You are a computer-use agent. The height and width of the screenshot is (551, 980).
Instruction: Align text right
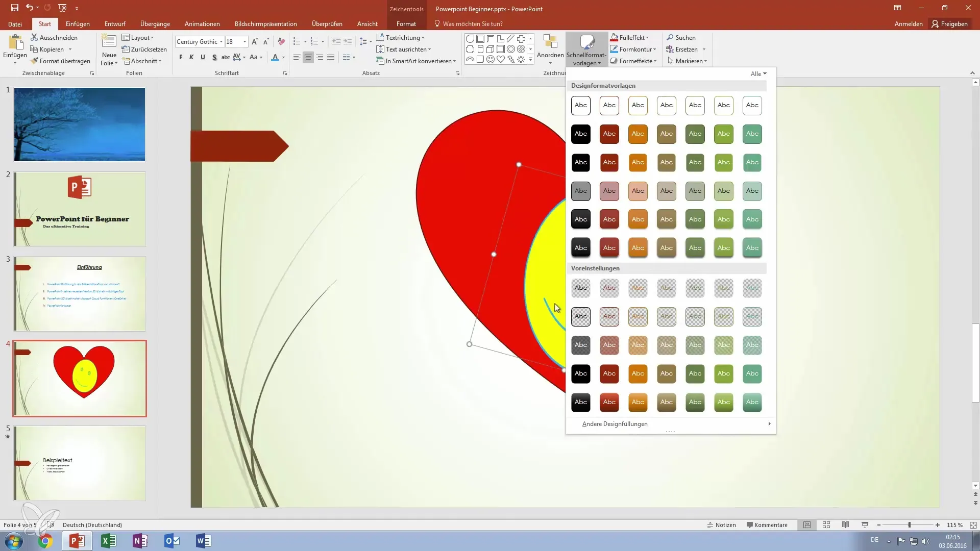[320, 57]
